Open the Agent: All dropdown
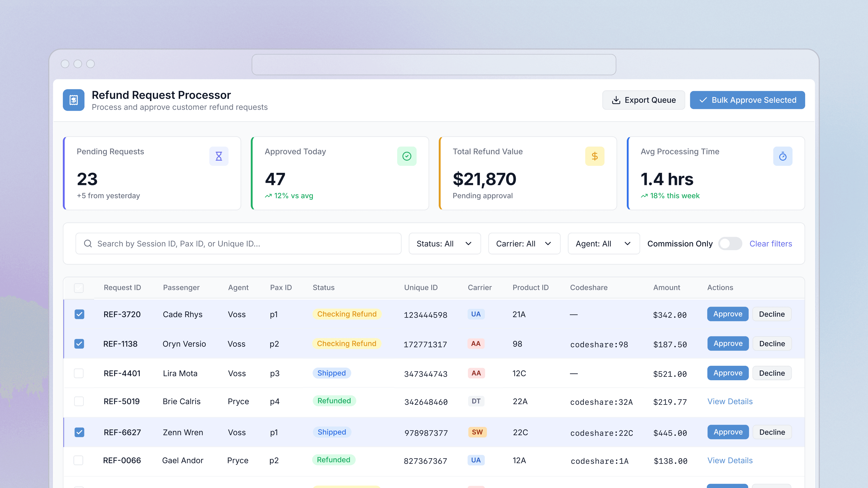868x488 pixels. 604,244
